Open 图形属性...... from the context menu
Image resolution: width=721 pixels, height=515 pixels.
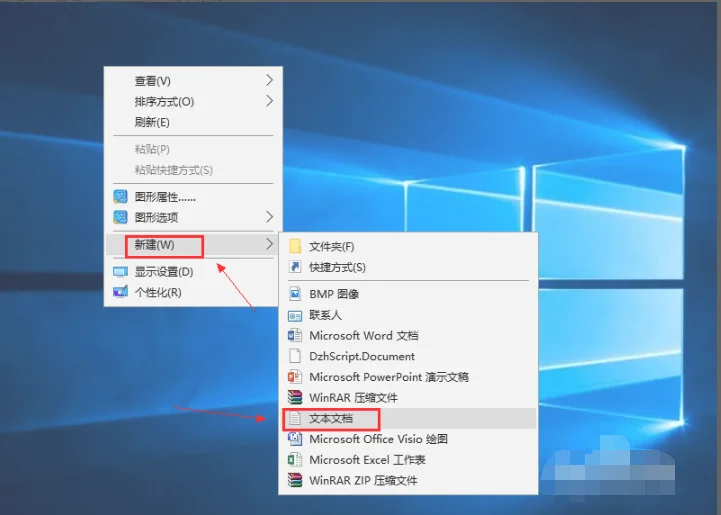[193, 197]
